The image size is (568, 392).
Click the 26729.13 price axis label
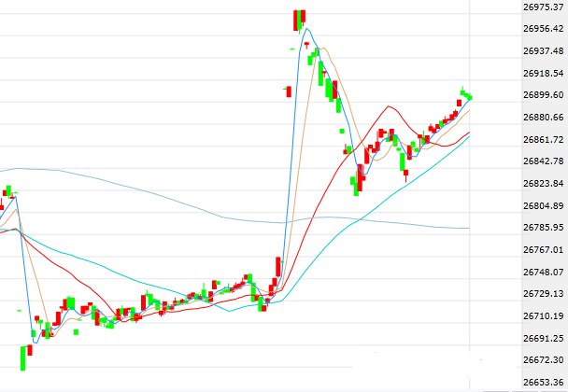point(542,294)
